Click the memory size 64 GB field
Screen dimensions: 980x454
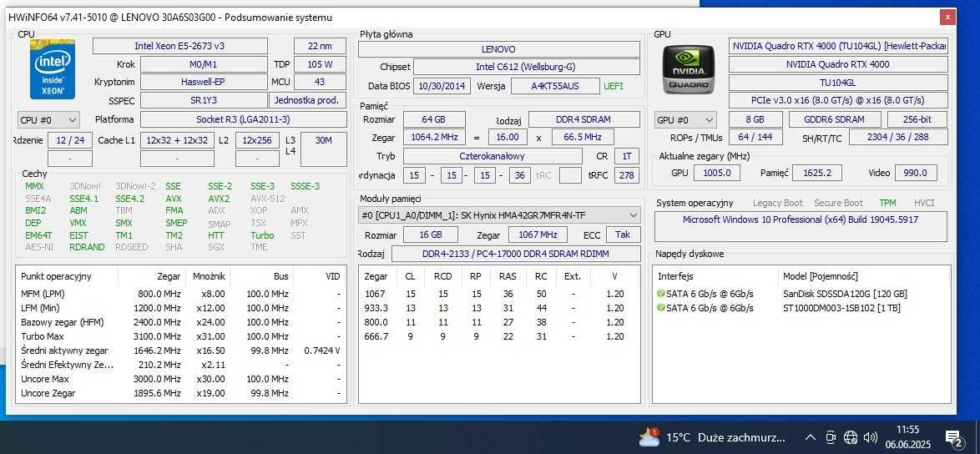point(434,119)
